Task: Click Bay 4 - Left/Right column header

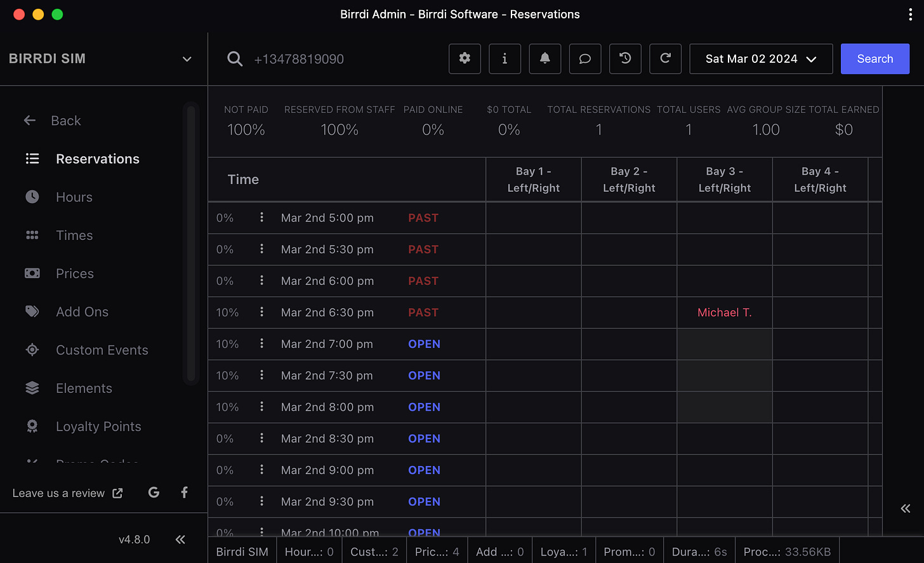Action: click(x=820, y=180)
